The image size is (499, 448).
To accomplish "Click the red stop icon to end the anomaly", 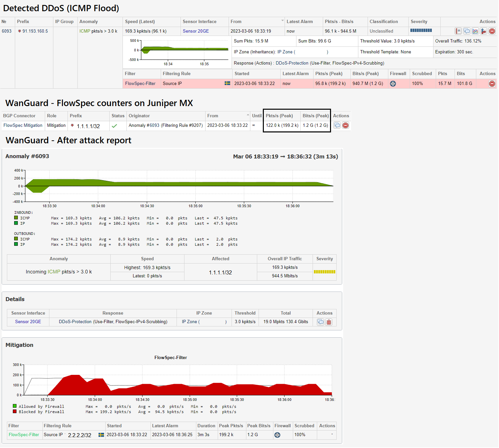I will tap(492, 31).
